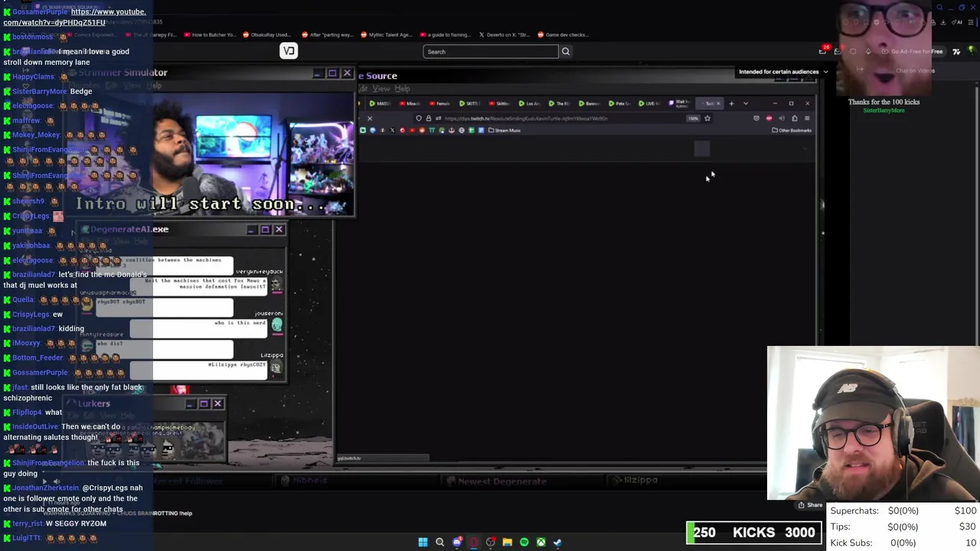
Task: Switch to the Miracle YouTube tab
Action: tap(410, 103)
